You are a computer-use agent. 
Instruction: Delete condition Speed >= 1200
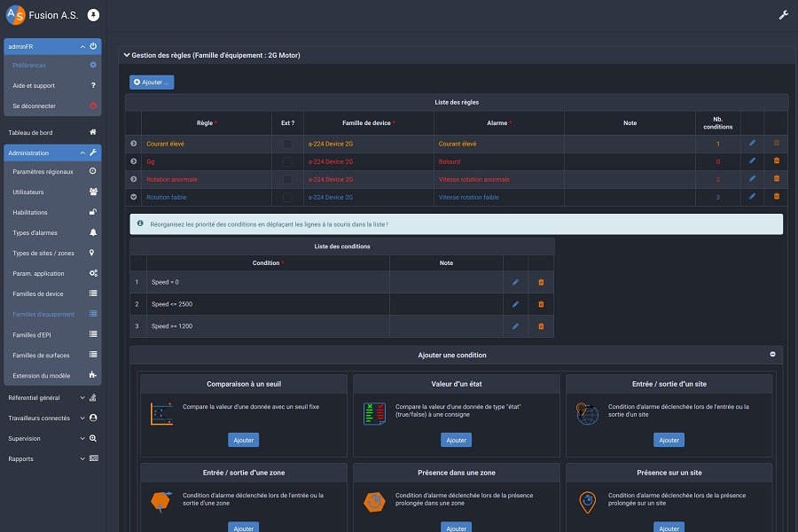[541, 326]
